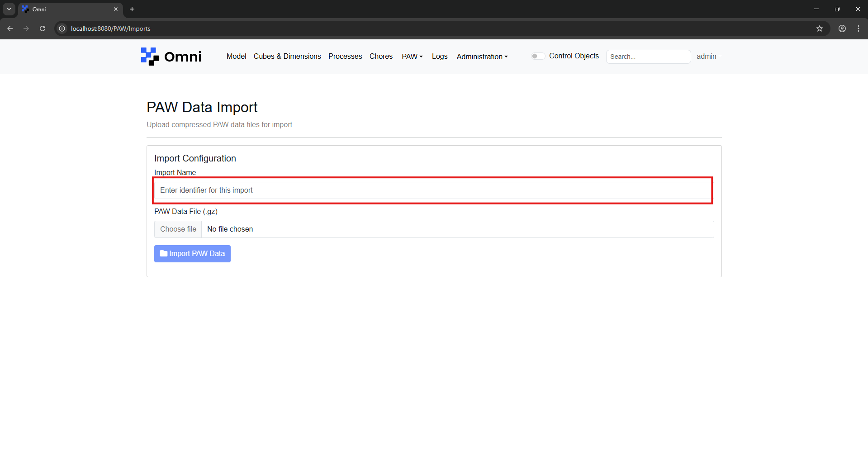The image size is (868, 465).
Task: Go to the Chores page
Action: (x=381, y=56)
